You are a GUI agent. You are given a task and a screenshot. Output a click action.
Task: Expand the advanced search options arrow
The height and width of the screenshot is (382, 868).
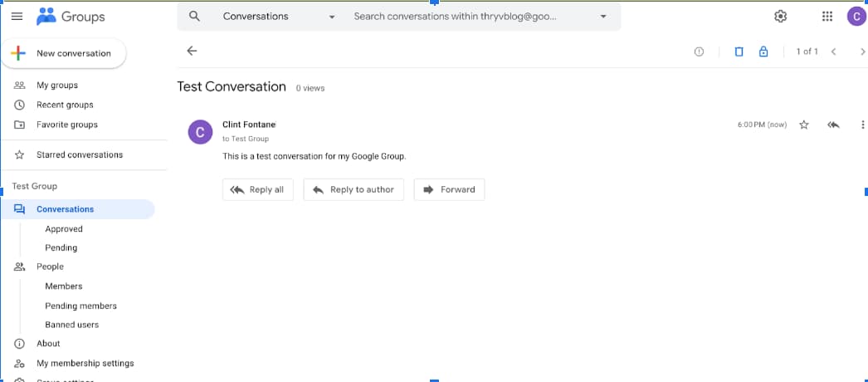pyautogui.click(x=603, y=17)
